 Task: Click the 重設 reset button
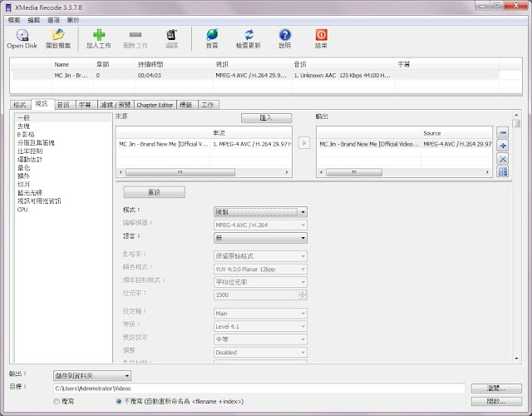point(155,192)
